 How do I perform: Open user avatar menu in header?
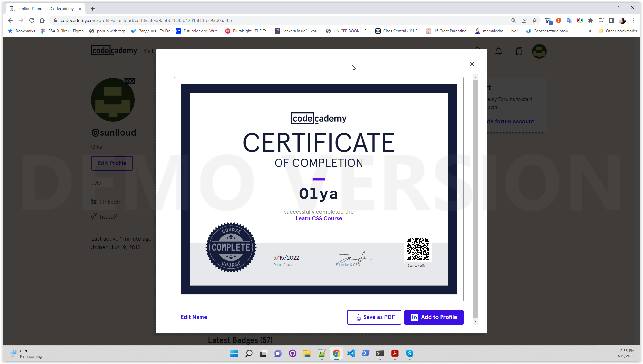539,51
